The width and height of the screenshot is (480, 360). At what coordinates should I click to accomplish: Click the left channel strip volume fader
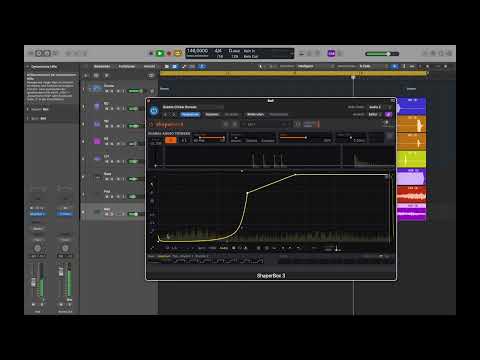[33, 282]
